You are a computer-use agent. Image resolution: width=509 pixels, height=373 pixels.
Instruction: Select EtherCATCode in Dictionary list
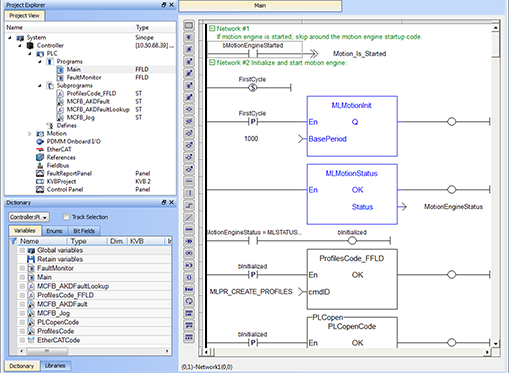(58, 340)
